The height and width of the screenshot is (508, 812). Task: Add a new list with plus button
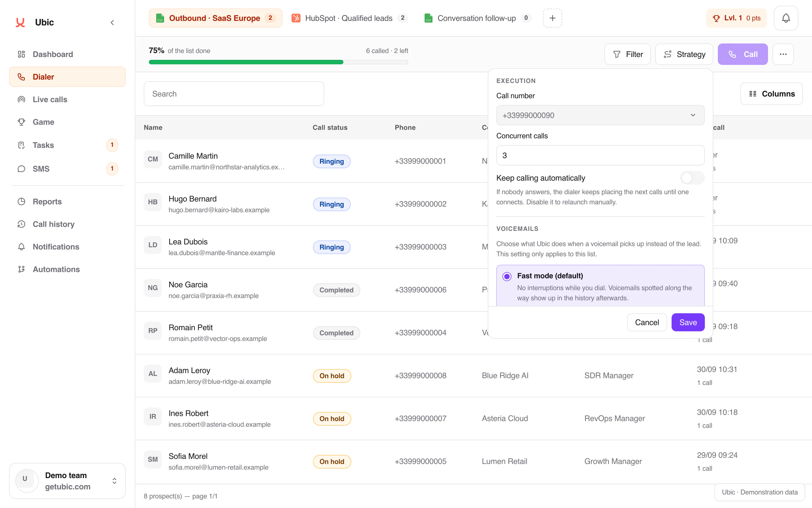tap(552, 18)
